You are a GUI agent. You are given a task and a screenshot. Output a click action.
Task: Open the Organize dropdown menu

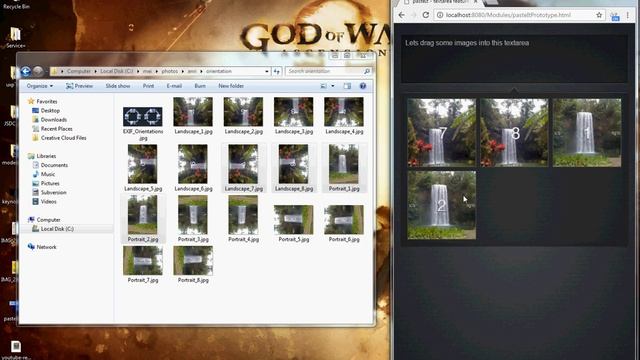(x=40, y=86)
